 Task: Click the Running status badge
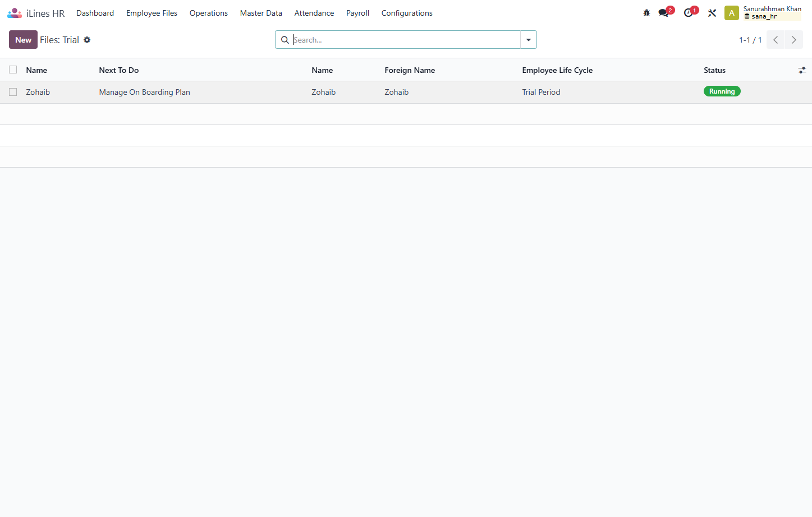(x=722, y=91)
